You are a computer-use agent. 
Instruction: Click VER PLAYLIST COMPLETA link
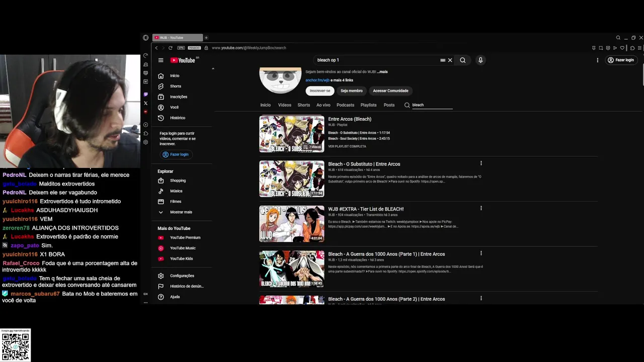click(347, 146)
